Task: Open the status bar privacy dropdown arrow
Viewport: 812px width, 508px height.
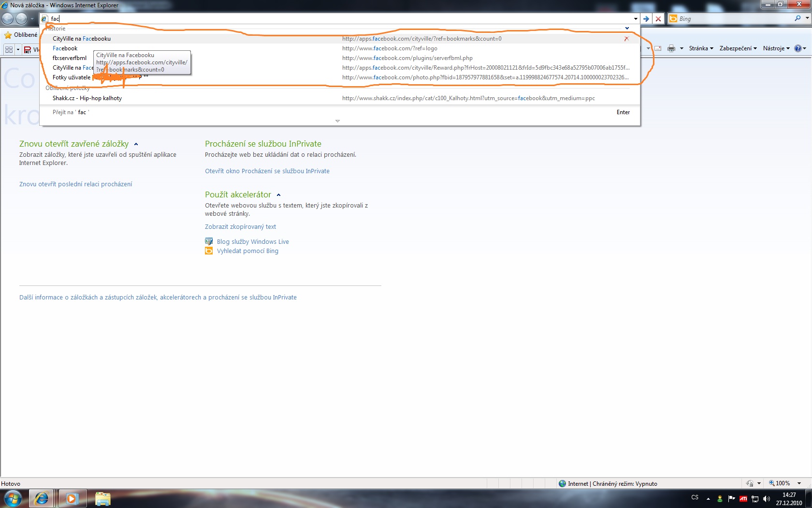Action: (x=759, y=483)
